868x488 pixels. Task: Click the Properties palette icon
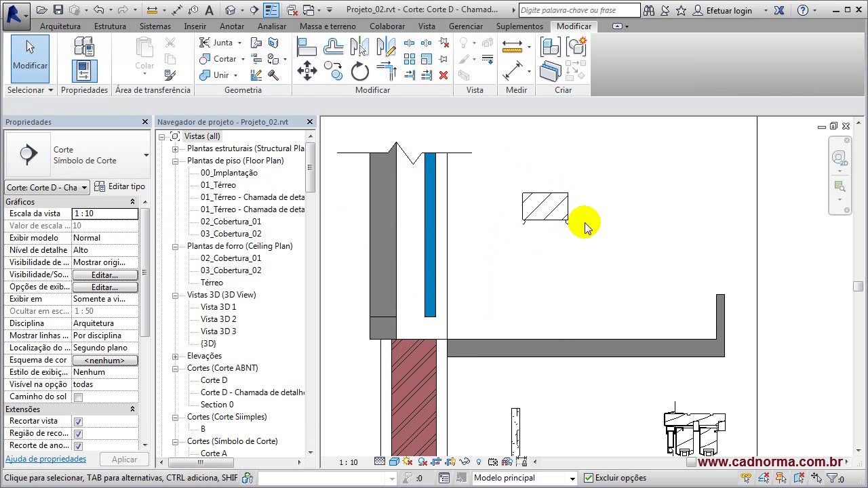[84, 71]
